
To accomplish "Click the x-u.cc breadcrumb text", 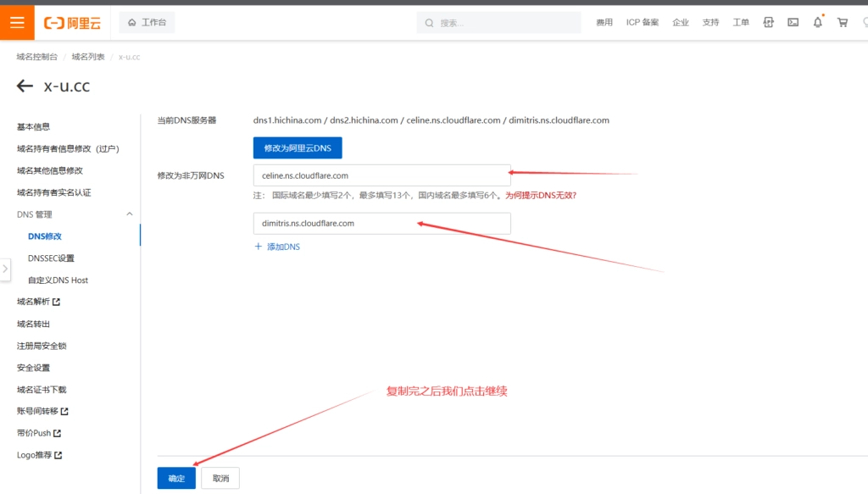I will click(129, 57).
